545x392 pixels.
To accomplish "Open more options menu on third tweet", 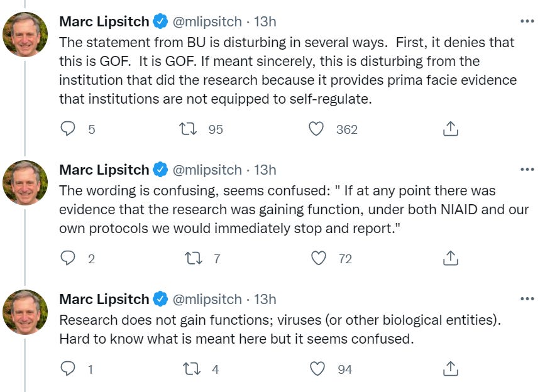I will pyautogui.click(x=527, y=299).
